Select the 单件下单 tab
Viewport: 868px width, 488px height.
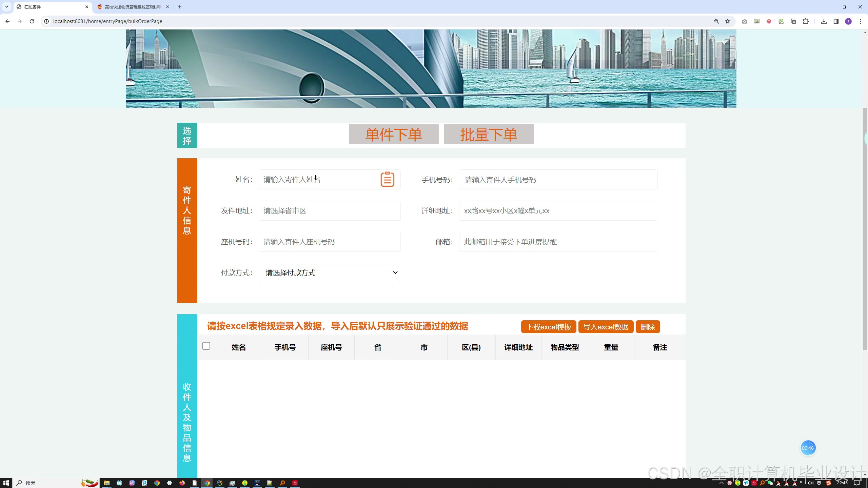(393, 134)
